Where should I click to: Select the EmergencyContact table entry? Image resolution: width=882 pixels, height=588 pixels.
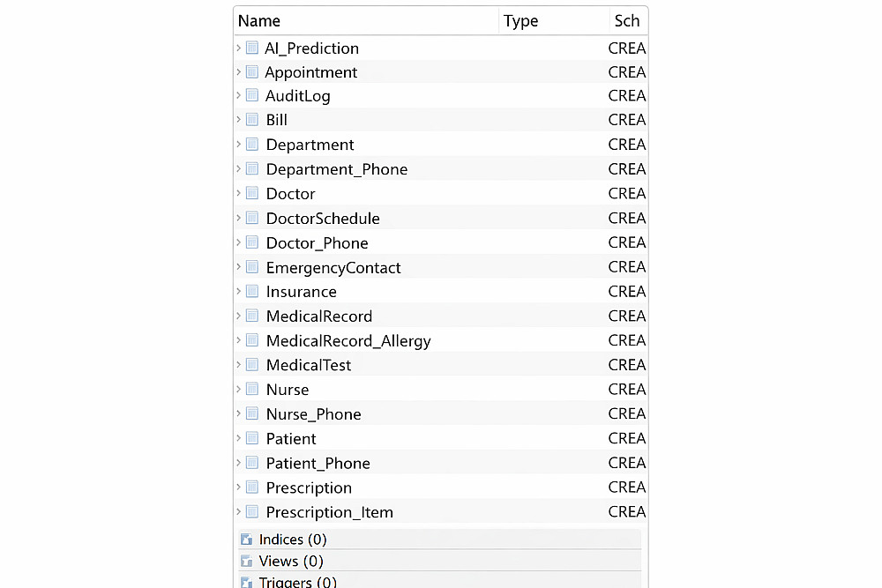(333, 267)
